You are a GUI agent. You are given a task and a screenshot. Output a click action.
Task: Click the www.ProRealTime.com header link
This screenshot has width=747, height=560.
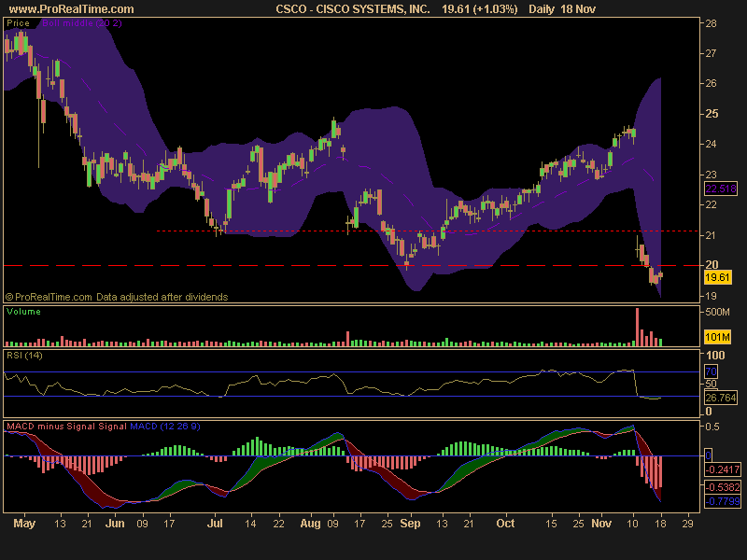[72, 9]
